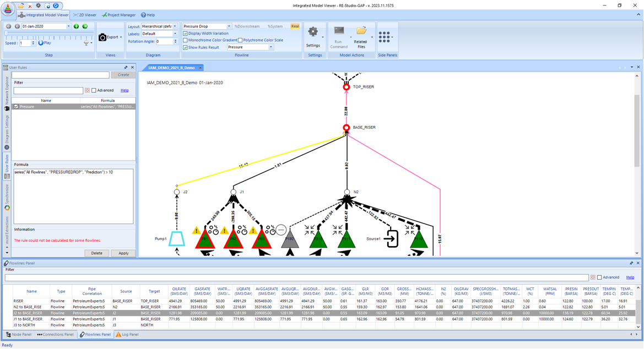Expand Related Files dropdown arrow
Image resolution: width=644 pixels, height=349 pixels.
point(372,37)
